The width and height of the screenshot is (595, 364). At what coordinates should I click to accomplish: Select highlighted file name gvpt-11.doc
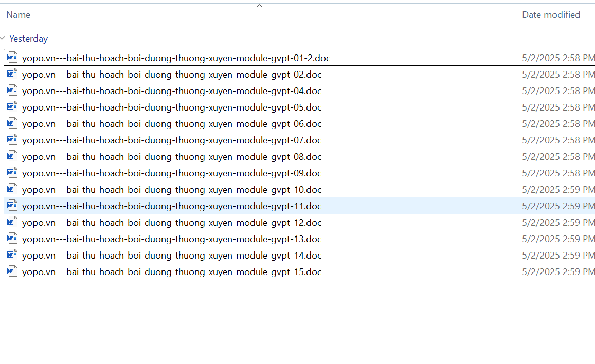pyautogui.click(x=172, y=206)
